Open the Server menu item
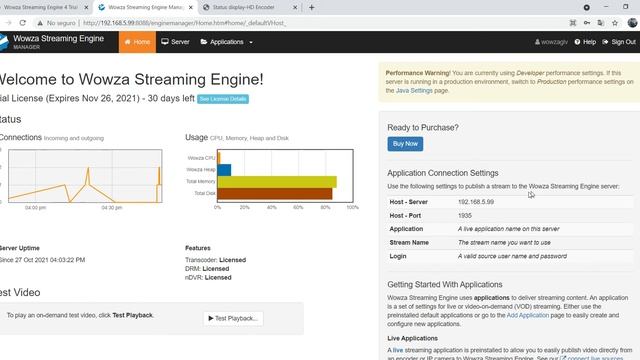640x360 pixels. 175,42
